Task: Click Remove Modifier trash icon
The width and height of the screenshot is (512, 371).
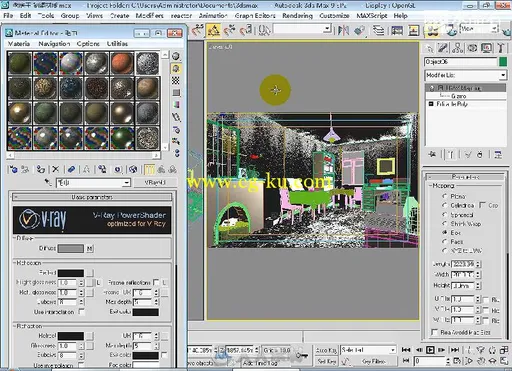Action: pos(480,154)
